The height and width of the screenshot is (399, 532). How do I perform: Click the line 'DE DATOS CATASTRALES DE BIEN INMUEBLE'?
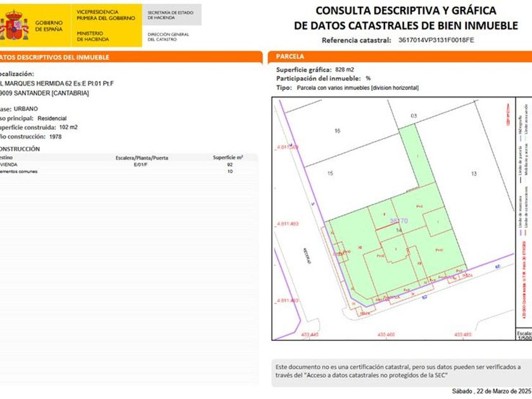point(406,25)
